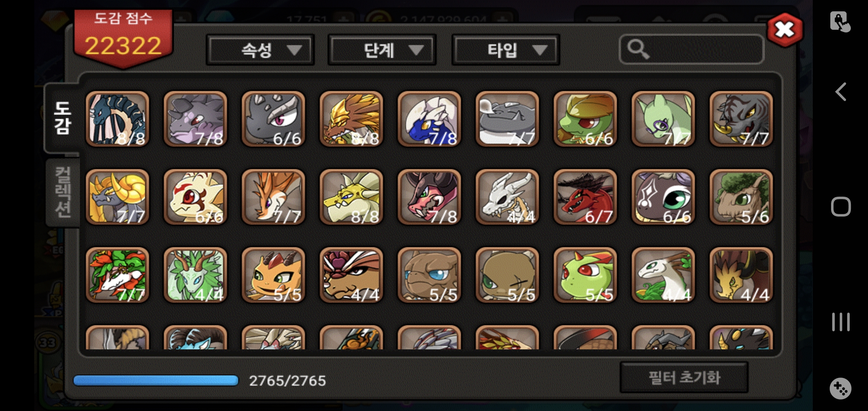Image resolution: width=868 pixels, height=411 pixels.
Task: Open the 속성 attribute filter dropdown
Action: click(260, 50)
